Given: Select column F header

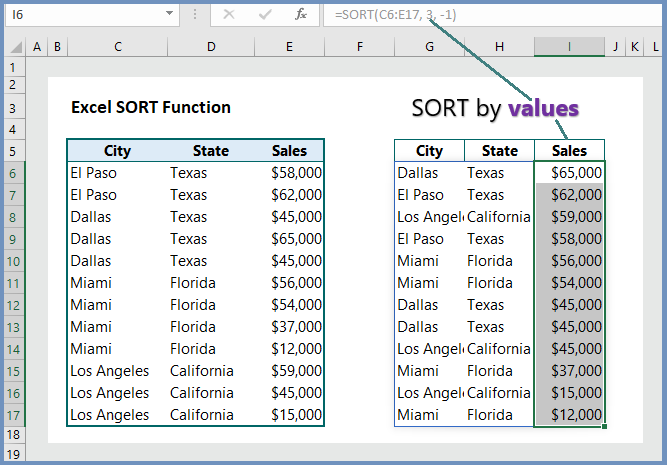Looking at the screenshot, I should pyautogui.click(x=359, y=46).
